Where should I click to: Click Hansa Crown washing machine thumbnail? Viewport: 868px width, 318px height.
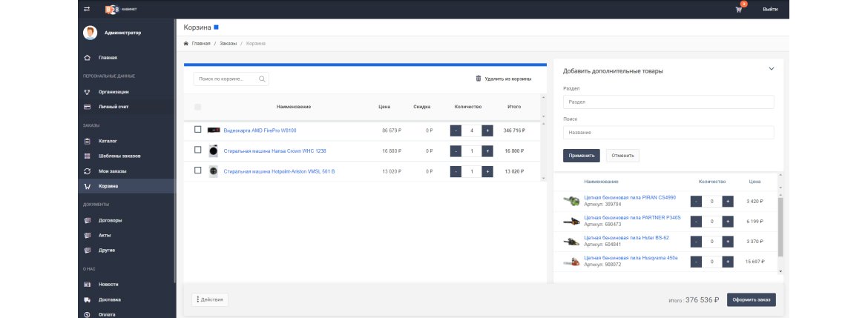[214, 151]
